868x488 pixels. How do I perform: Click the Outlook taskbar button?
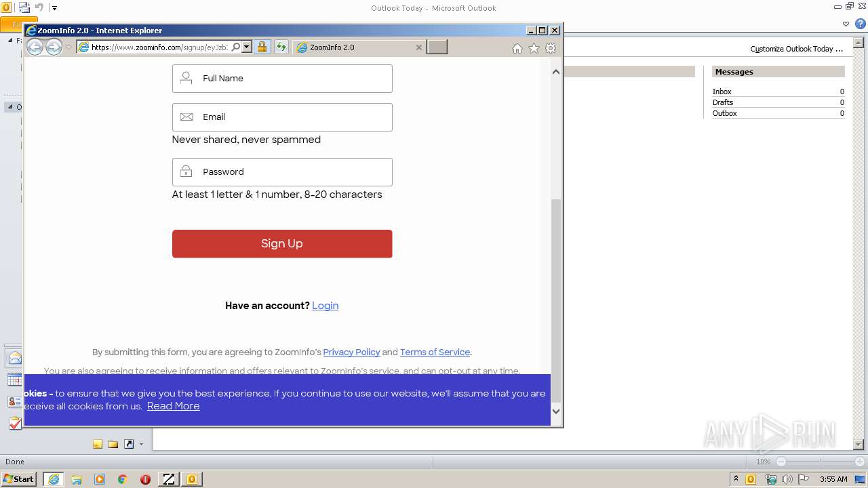[192, 479]
